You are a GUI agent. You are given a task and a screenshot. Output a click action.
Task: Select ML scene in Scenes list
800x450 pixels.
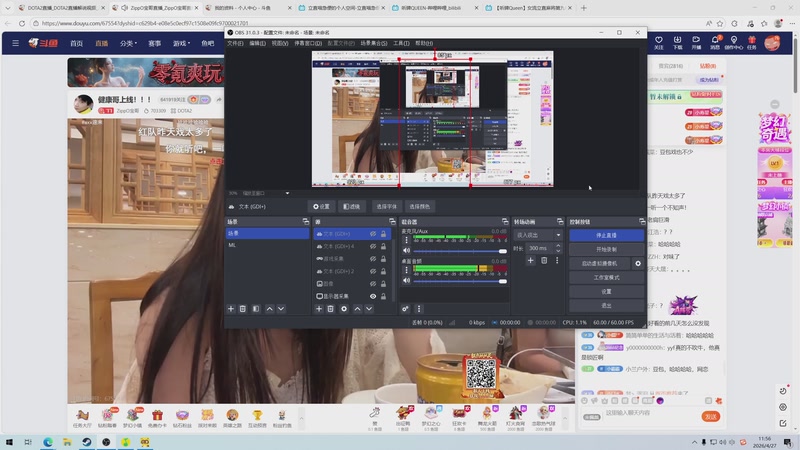pyautogui.click(x=267, y=245)
